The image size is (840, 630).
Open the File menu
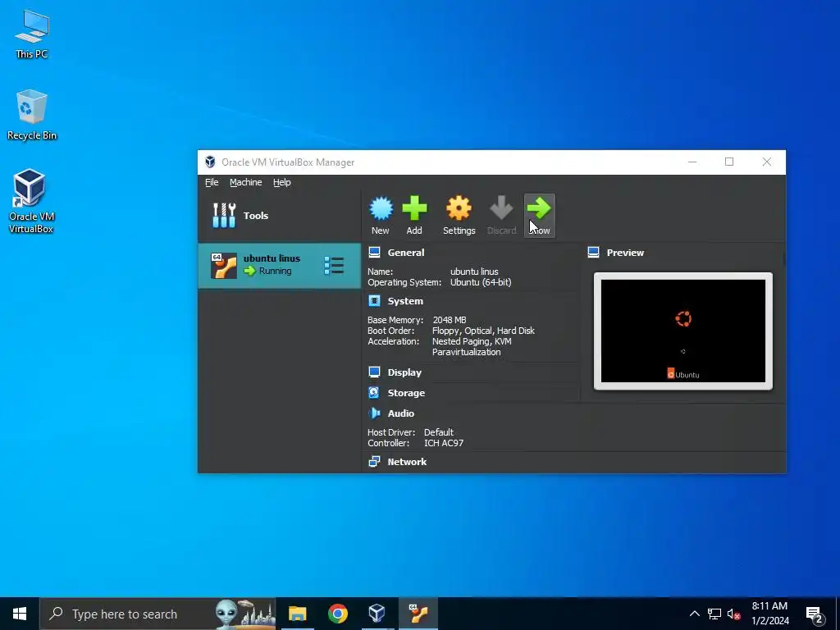pos(212,182)
